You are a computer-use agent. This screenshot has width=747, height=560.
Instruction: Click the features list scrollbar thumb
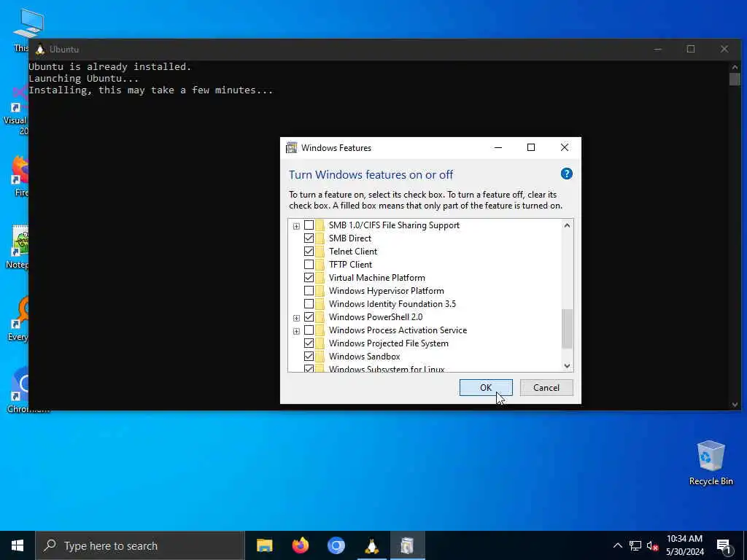[567, 329]
